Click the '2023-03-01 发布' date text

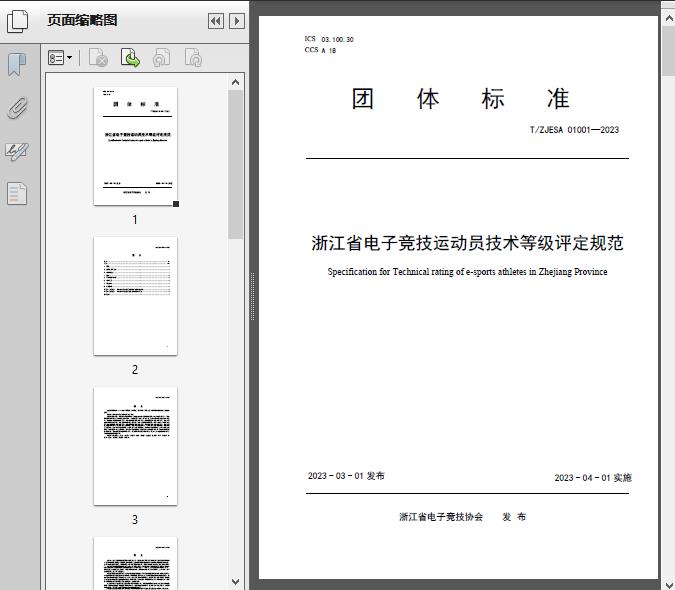coord(346,476)
